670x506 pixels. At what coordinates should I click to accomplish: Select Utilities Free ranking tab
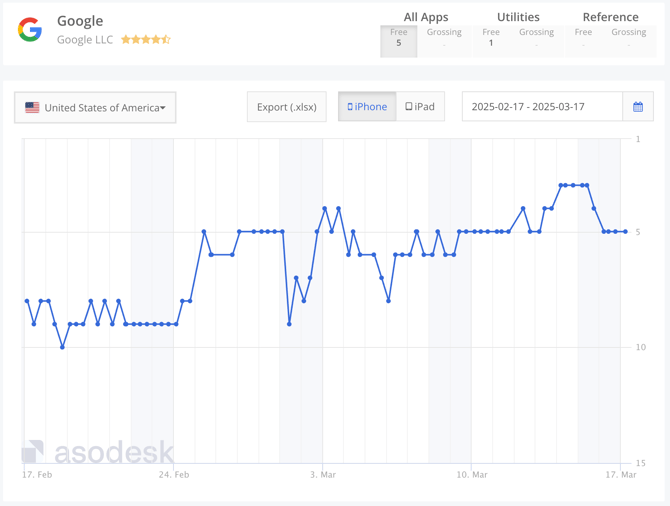[491, 38]
